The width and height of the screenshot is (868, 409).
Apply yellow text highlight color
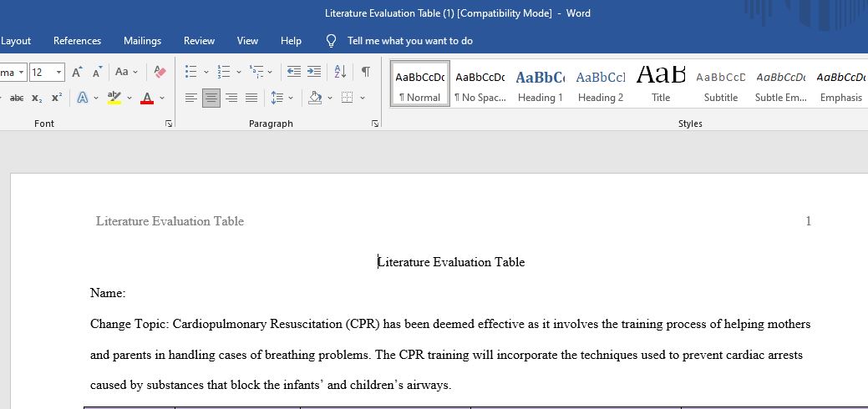pos(114,98)
